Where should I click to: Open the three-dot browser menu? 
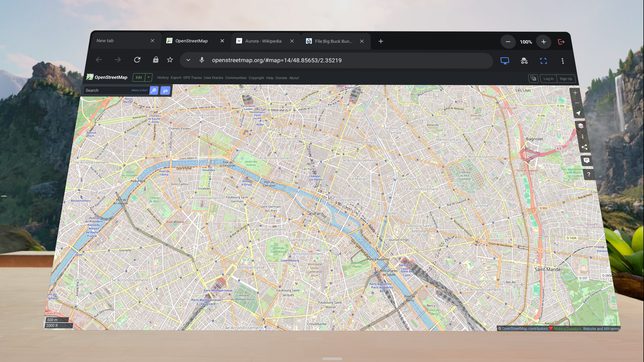pyautogui.click(x=563, y=61)
